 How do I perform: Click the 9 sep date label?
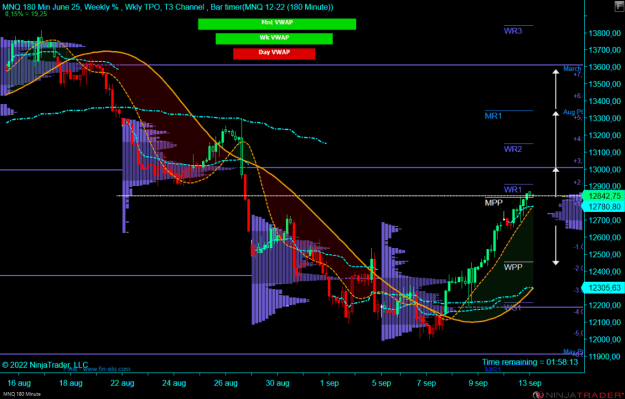point(478,383)
